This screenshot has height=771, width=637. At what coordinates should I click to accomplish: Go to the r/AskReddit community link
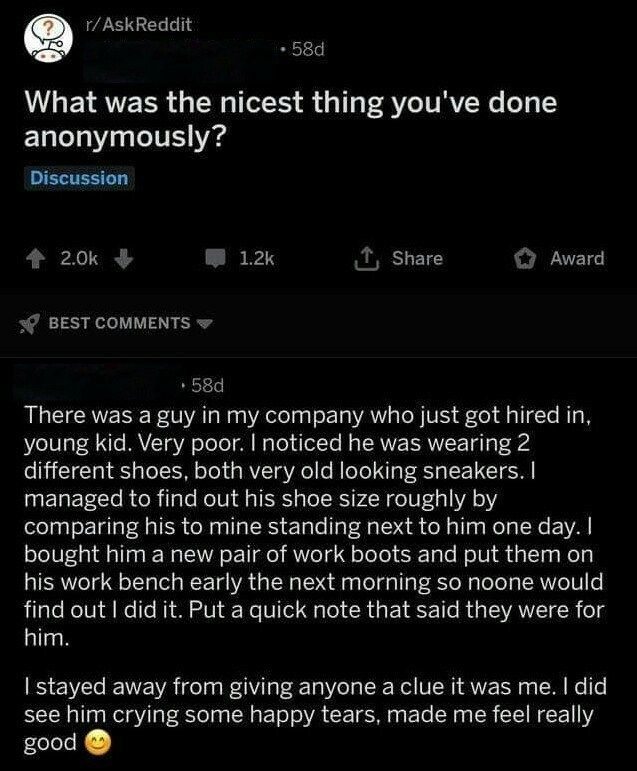coord(137,19)
